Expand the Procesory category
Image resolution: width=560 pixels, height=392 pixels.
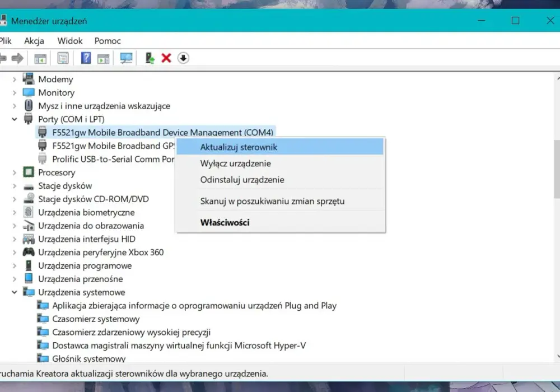(15, 172)
